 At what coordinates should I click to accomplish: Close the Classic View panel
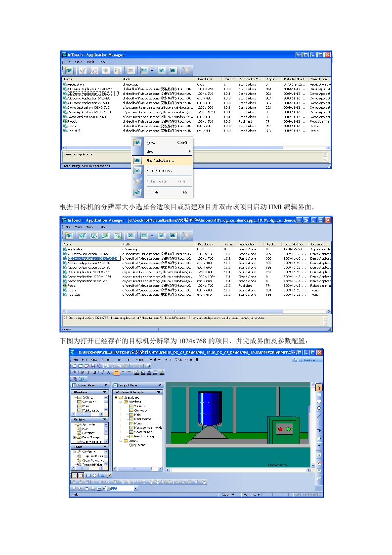107,385
